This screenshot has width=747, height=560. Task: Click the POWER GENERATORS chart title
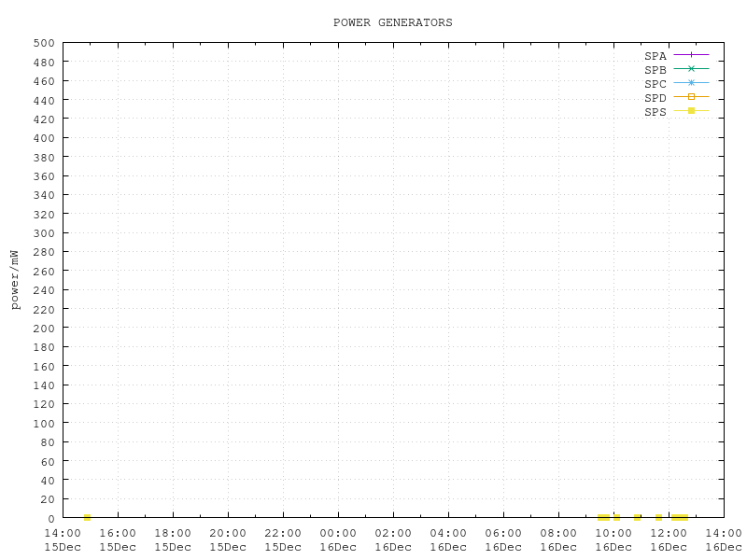click(x=392, y=22)
